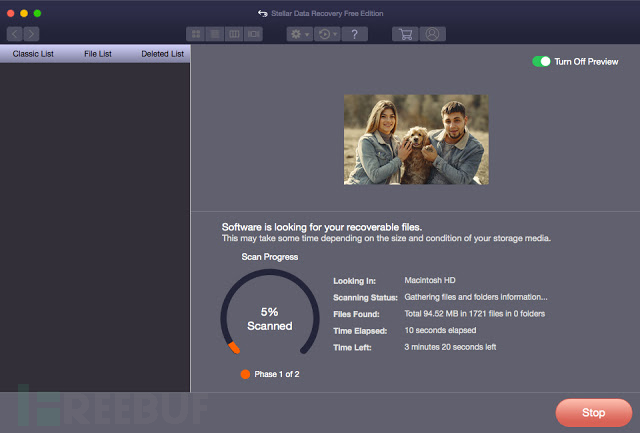Open the File List tab

point(98,54)
